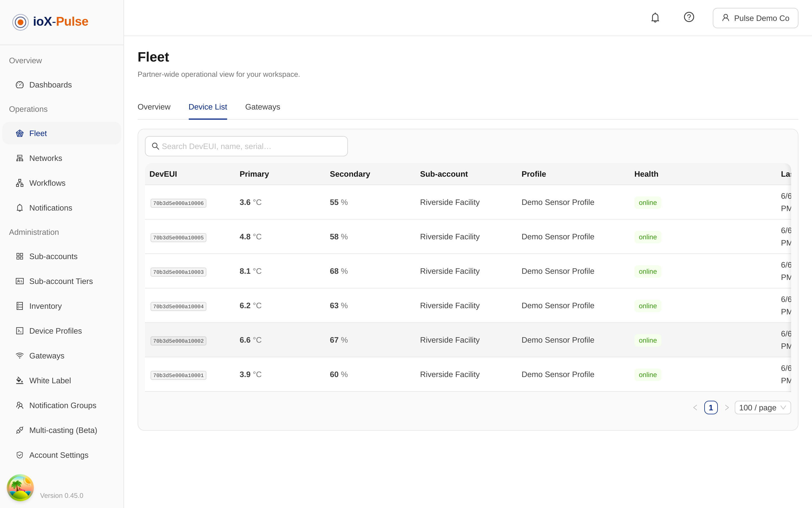The height and width of the screenshot is (508, 812).
Task: Open Networks in the sidebar
Action: coord(62,158)
